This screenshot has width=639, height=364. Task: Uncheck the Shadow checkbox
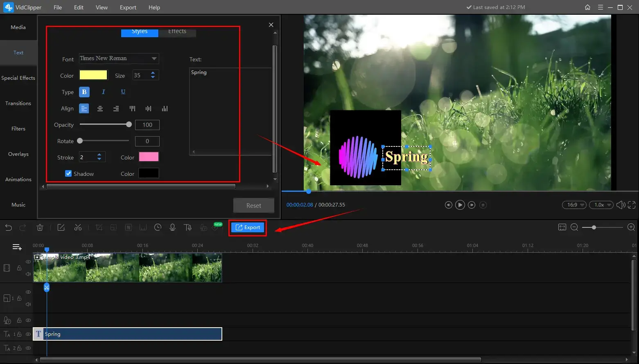tap(68, 173)
